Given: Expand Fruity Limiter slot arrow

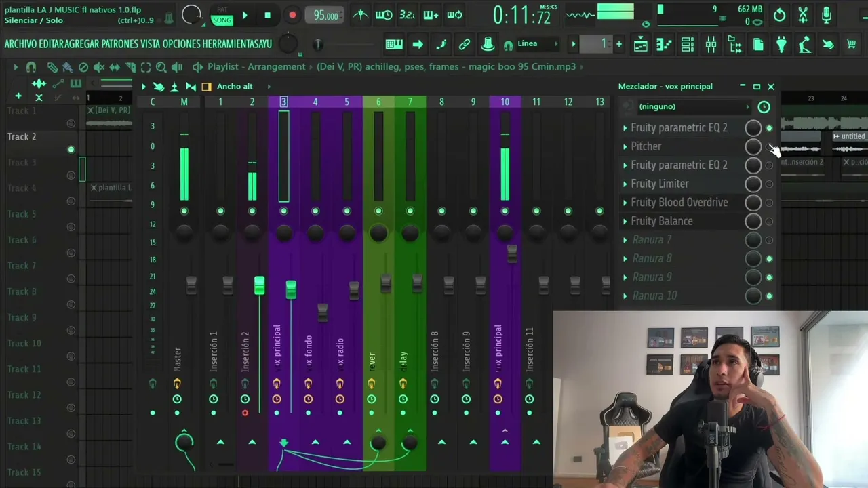Looking at the screenshot, I should 625,184.
